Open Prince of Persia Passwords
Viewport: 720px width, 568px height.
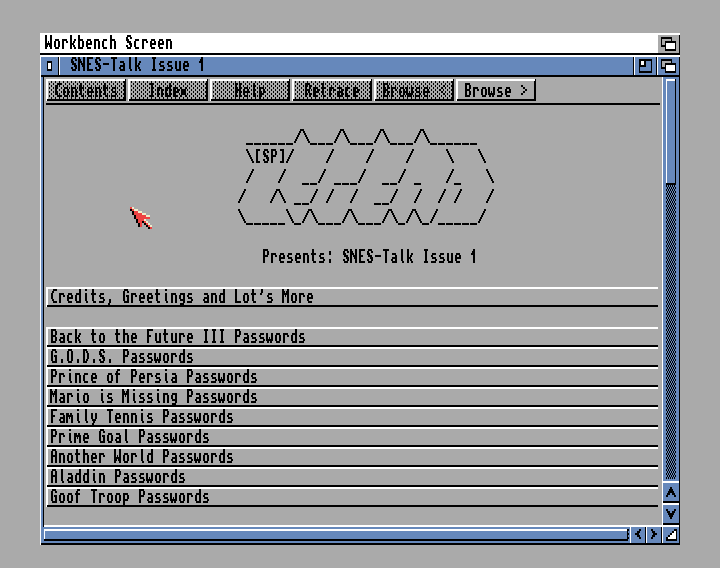(x=352, y=377)
